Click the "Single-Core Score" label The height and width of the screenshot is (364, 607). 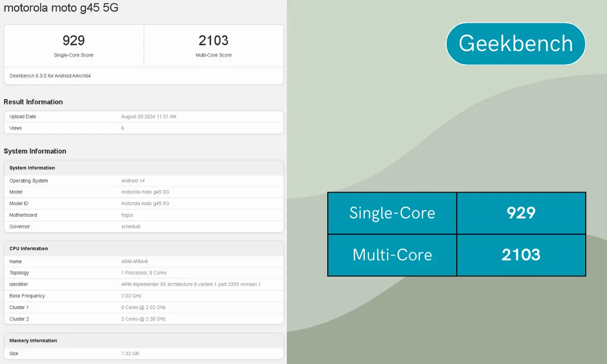pos(74,55)
